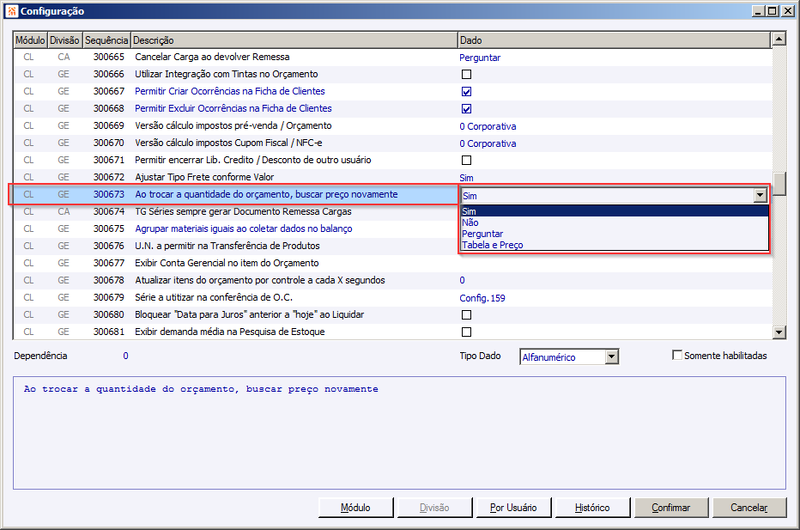Check Utilizar Integração com Tintas no Orçamento
800x530 pixels.
coord(466,74)
